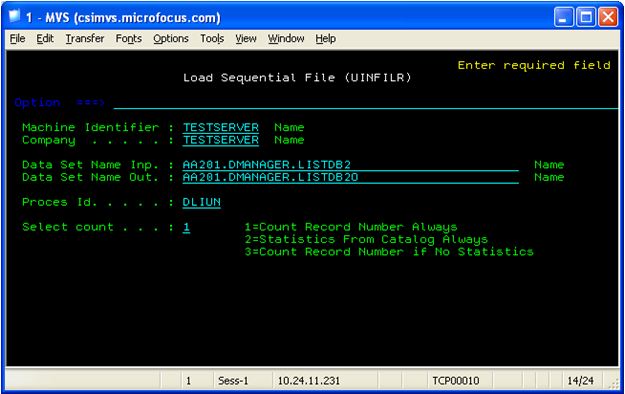This screenshot has height=394, width=625.
Task: Open the Transfer menu
Action: click(85, 39)
